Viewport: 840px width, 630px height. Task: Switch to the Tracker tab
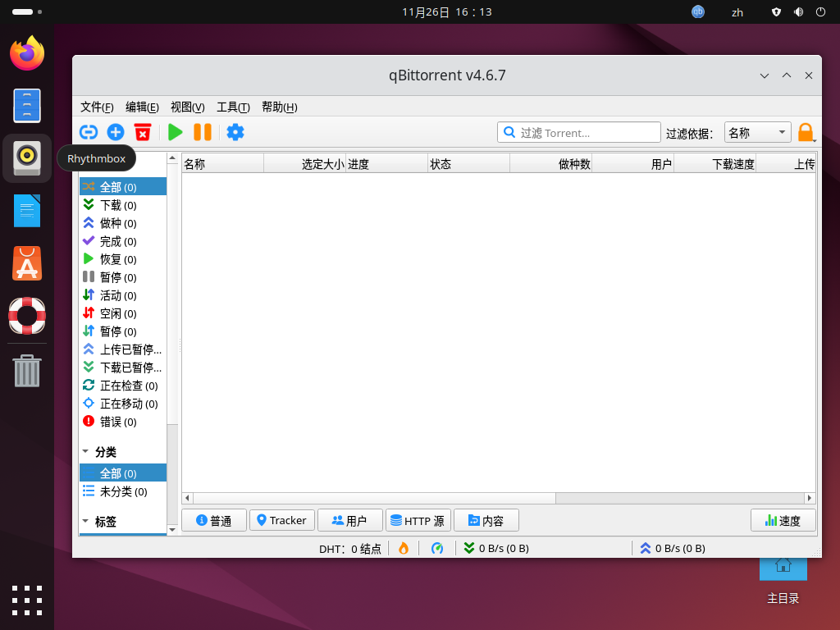point(281,520)
